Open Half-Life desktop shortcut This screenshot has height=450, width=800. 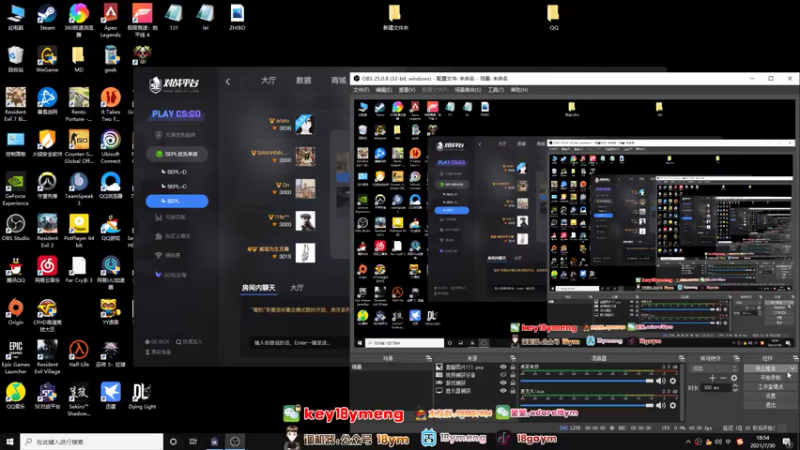tap(79, 354)
